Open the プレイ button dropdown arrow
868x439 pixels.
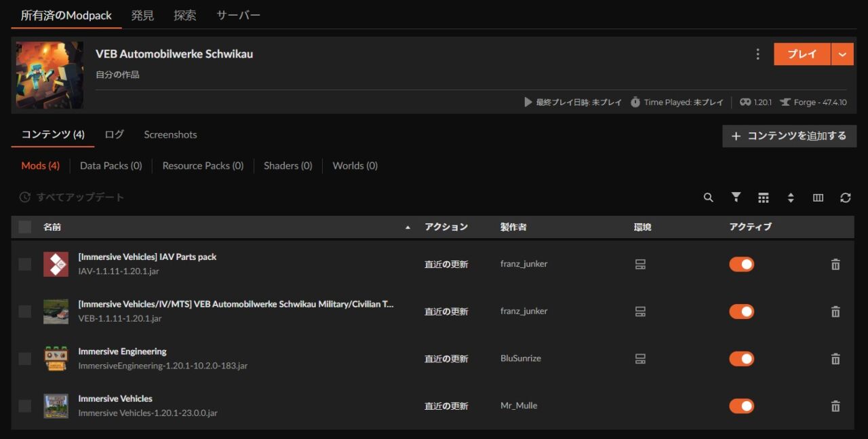842,54
